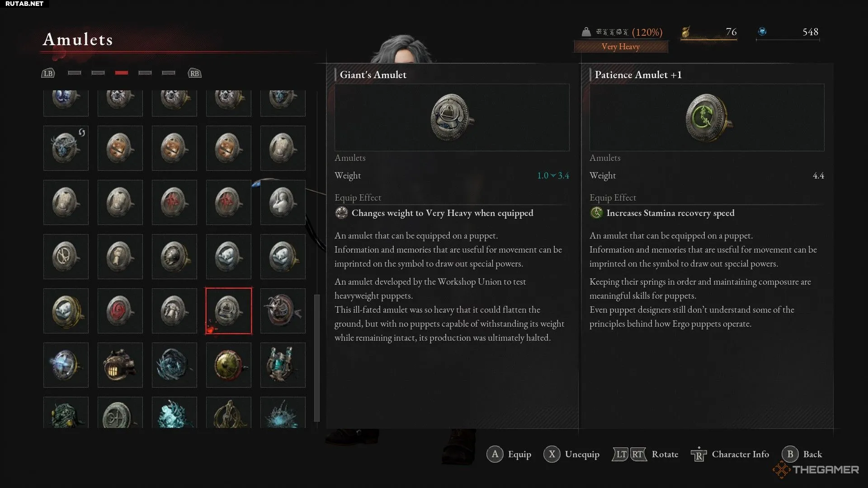Click the Back button prompt
Screen dimensions: 868x488
[802, 454]
